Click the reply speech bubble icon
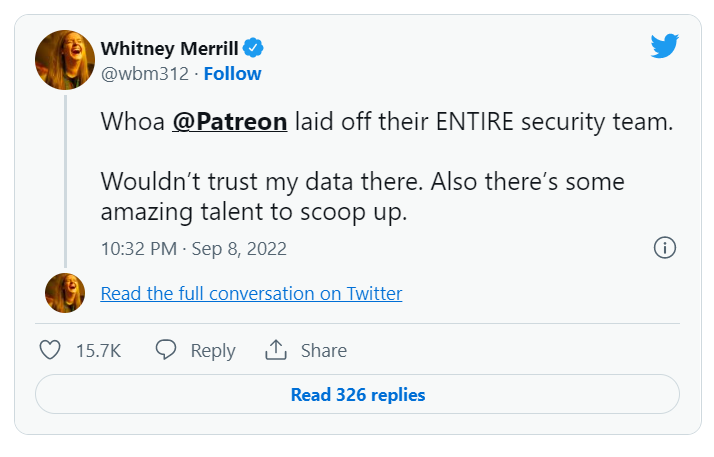The width and height of the screenshot is (714, 457). (166, 350)
